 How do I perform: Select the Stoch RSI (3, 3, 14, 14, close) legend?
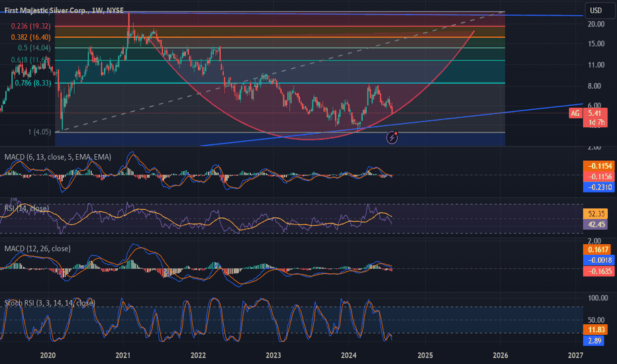[x=50, y=303]
